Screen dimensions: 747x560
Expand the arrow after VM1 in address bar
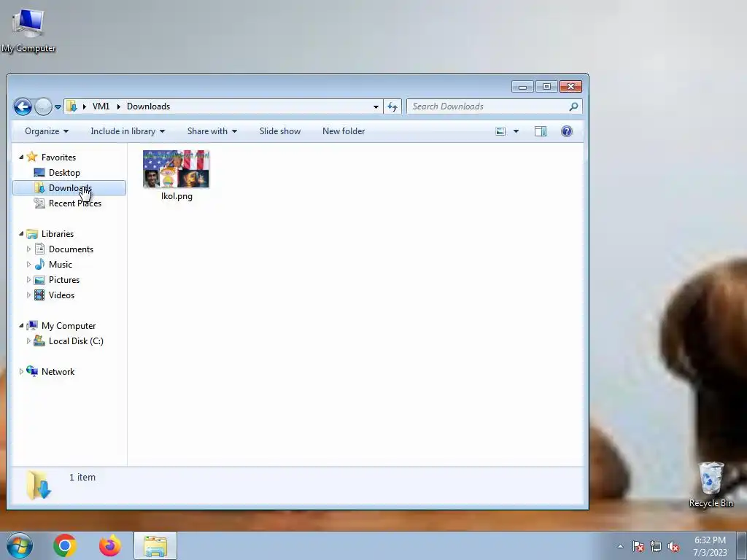(x=119, y=106)
